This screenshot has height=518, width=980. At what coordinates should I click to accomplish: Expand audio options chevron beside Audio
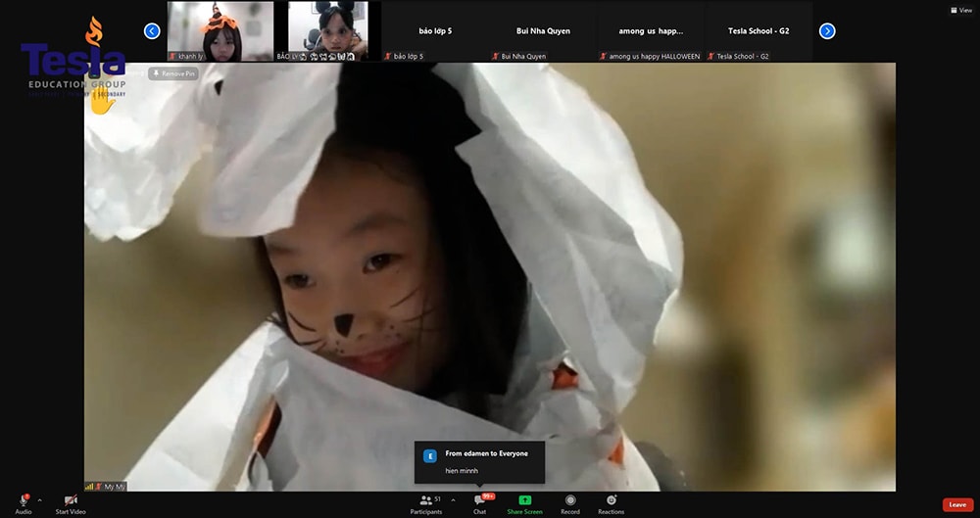point(40,500)
